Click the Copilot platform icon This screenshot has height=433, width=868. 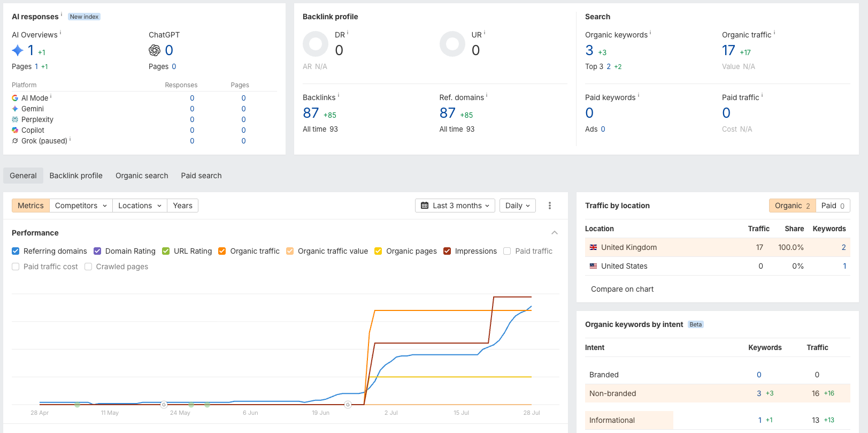pyautogui.click(x=15, y=130)
